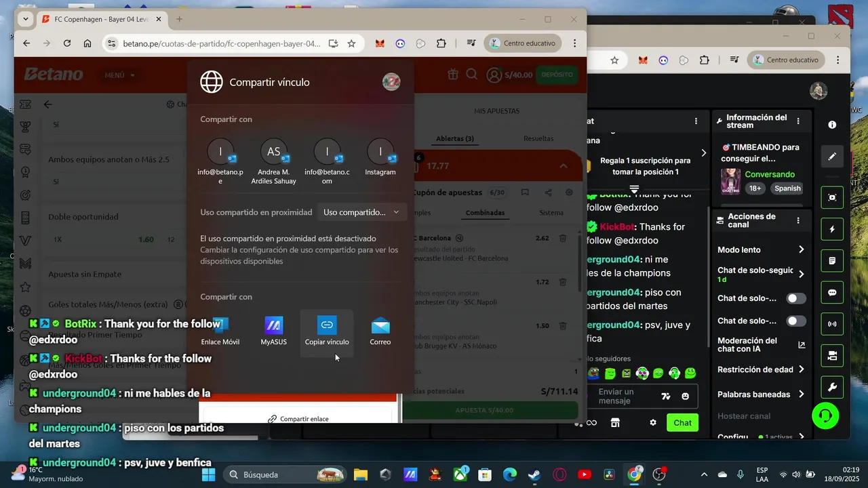Select contact info@betano.pe to share
This screenshot has height=488, width=868.
click(220, 162)
